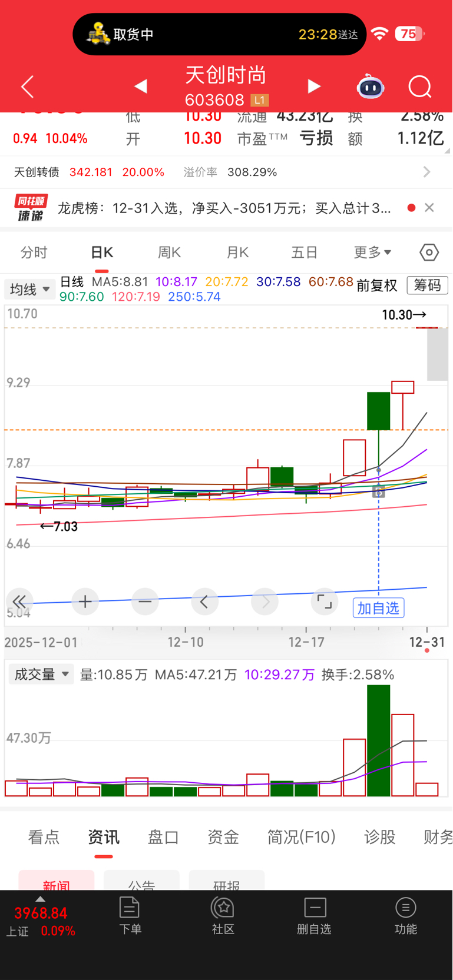Open the 社区 community icon
Image resolution: width=453 pixels, height=980 pixels.
pos(223,916)
